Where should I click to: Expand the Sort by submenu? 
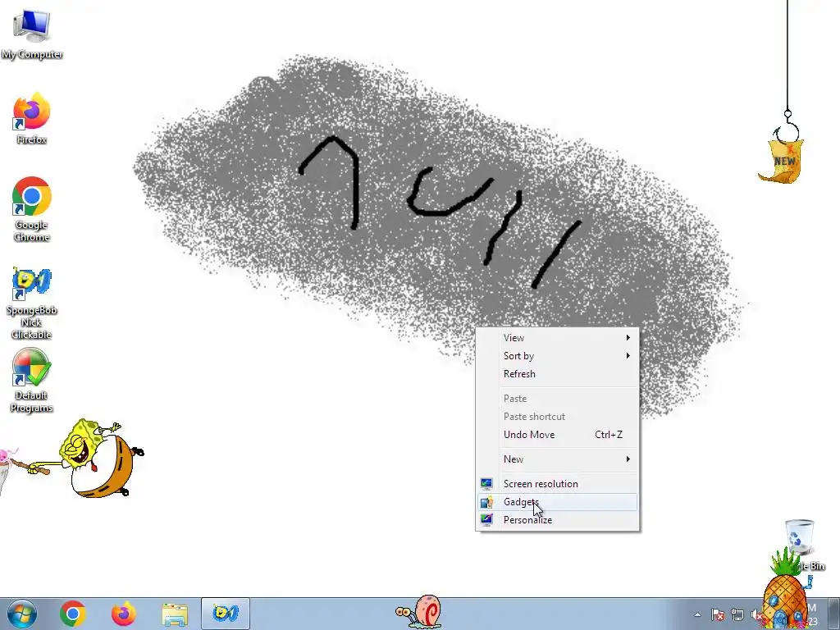tap(557, 356)
